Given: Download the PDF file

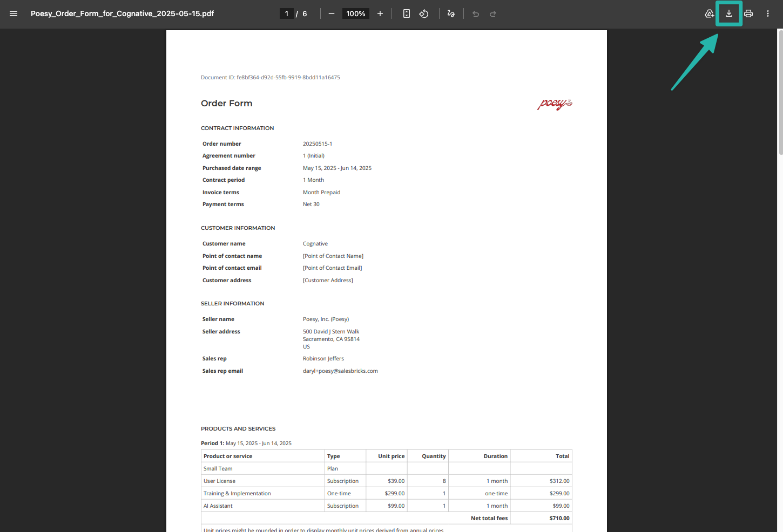Looking at the screenshot, I should click(x=729, y=13).
